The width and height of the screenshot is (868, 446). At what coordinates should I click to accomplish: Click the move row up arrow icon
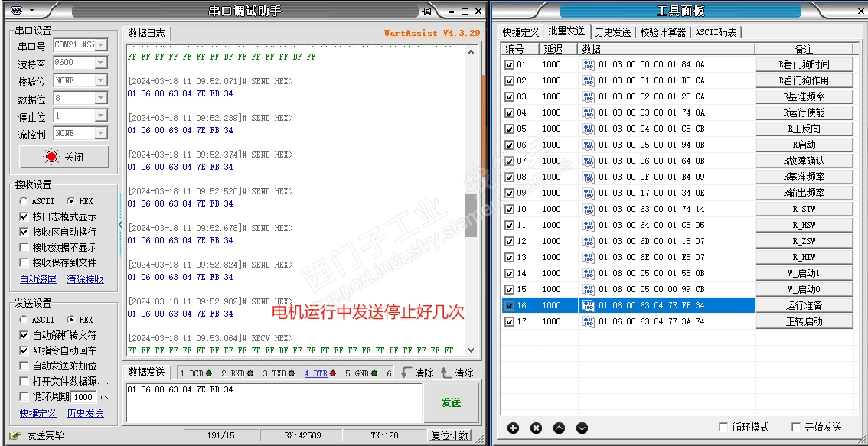click(559, 428)
